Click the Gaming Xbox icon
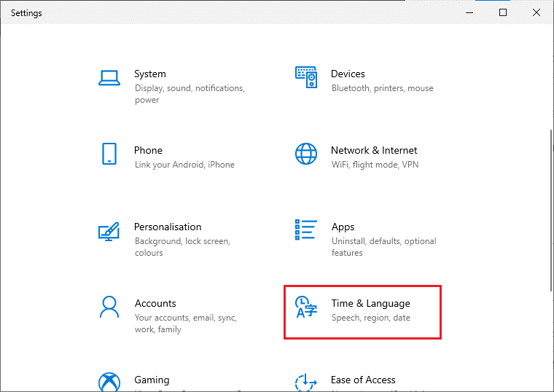554x392 pixels. click(x=109, y=382)
